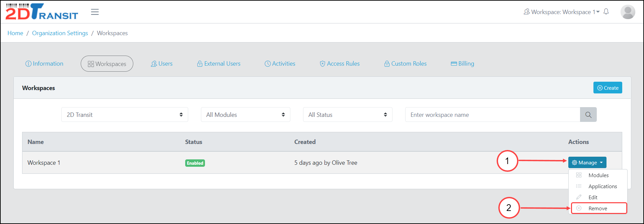Expand the Workspace 1 switcher dropdown

562,12
